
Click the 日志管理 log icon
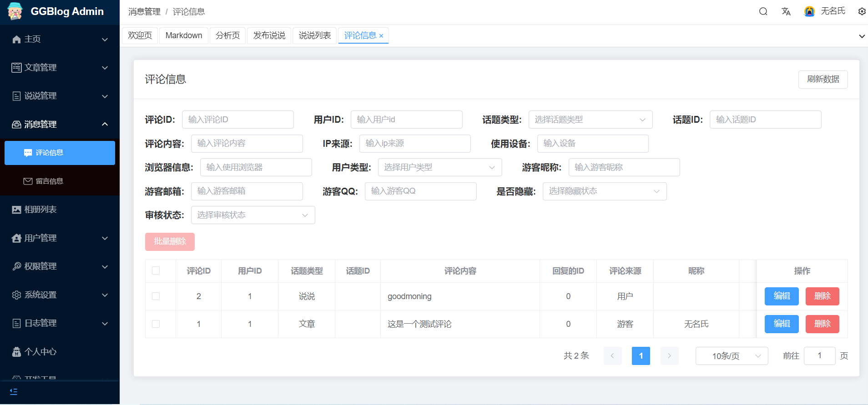[x=16, y=323]
